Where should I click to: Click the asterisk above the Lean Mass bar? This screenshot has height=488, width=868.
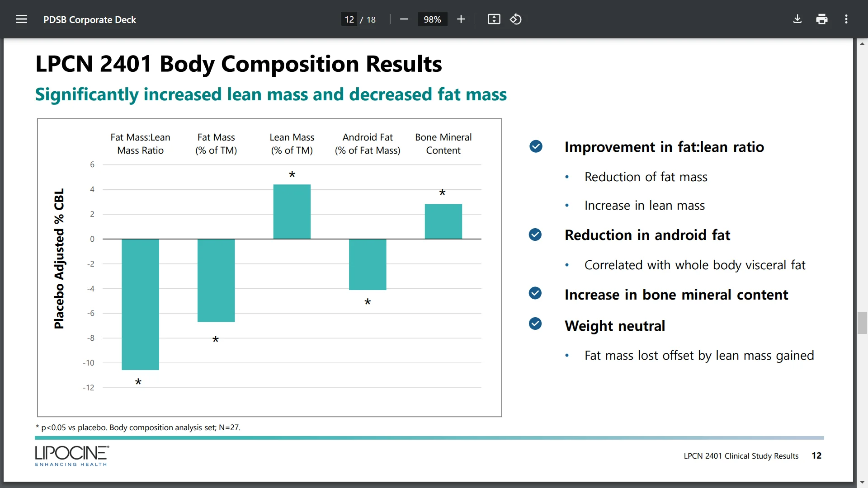[292, 174]
